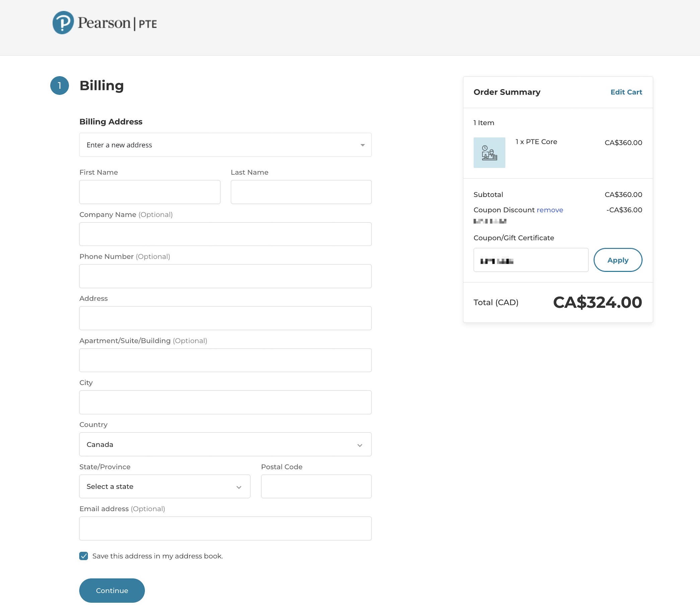Image resolution: width=700 pixels, height=607 pixels.
Task: Remove the coupon discount via remove link
Action: (x=550, y=210)
